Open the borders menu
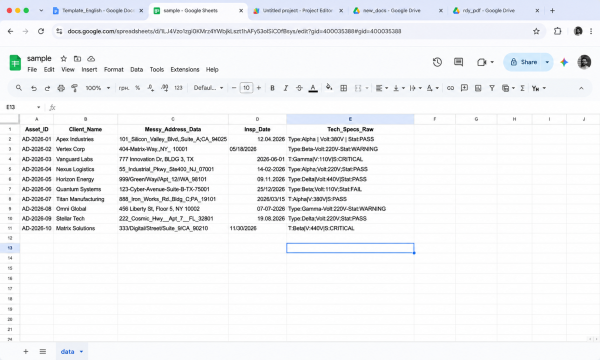The width and height of the screenshot is (600, 360). coord(344,88)
